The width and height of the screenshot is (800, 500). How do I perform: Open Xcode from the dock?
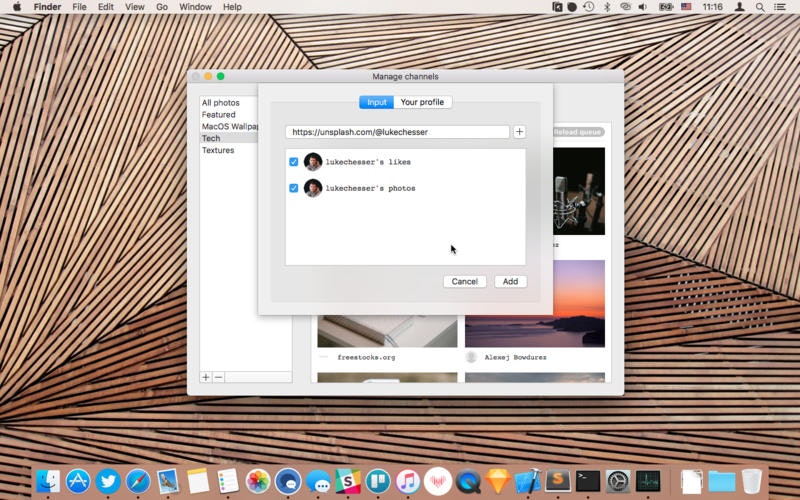pyautogui.click(x=528, y=481)
